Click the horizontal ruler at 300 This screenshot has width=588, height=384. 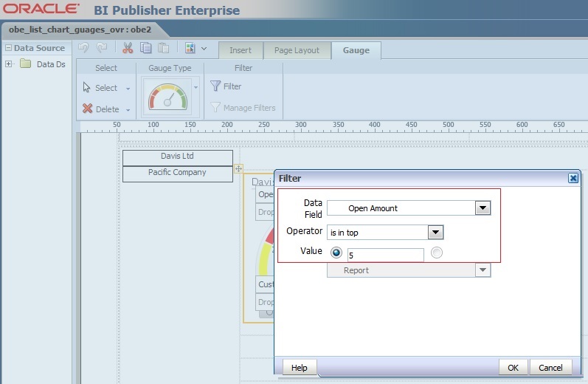point(300,126)
